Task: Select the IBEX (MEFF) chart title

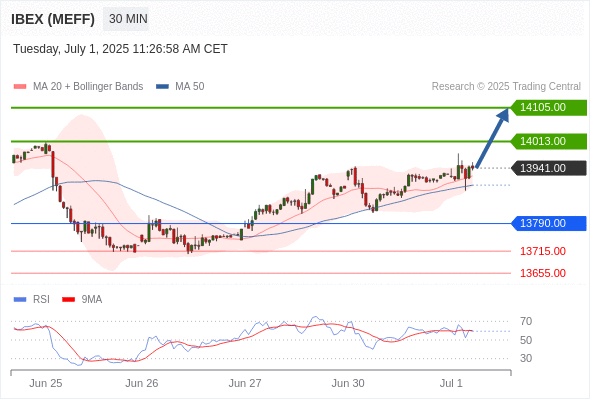Action: (53, 19)
